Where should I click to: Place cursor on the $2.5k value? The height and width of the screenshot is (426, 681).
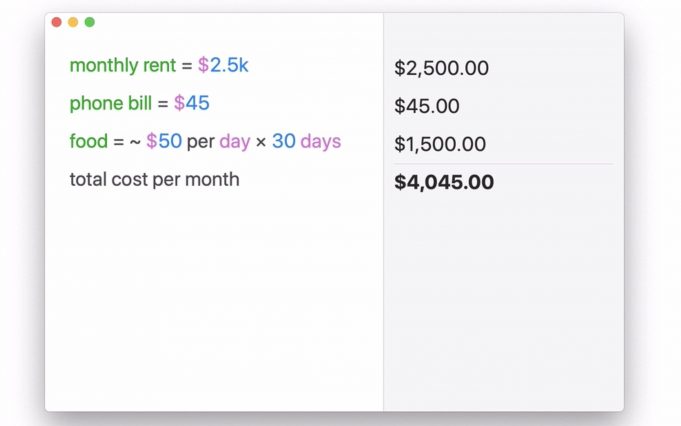[223, 66]
